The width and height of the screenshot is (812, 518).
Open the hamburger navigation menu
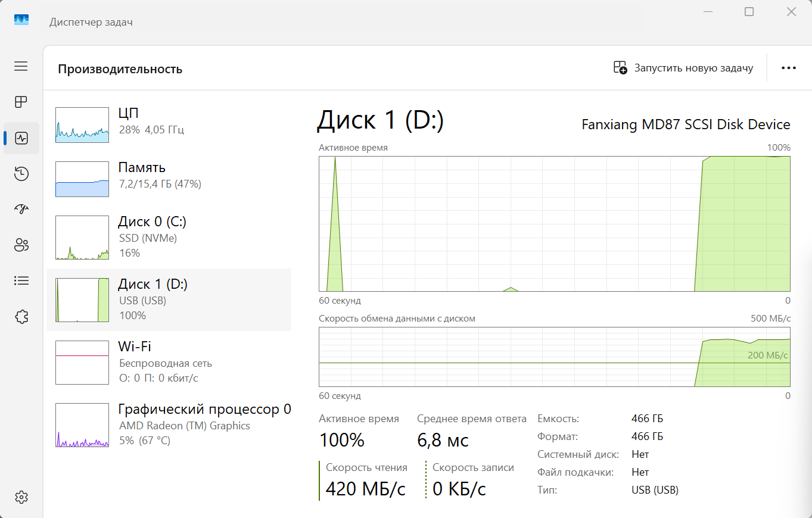(x=21, y=66)
